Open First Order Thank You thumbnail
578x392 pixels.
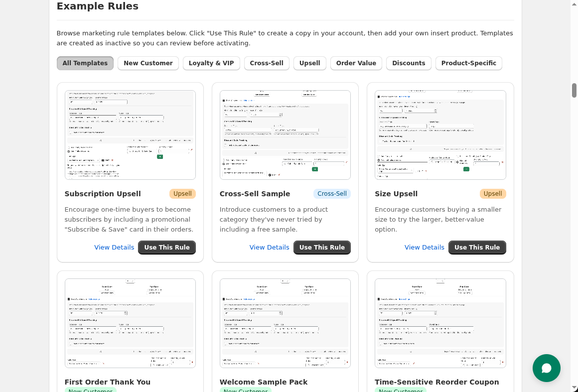click(x=130, y=323)
